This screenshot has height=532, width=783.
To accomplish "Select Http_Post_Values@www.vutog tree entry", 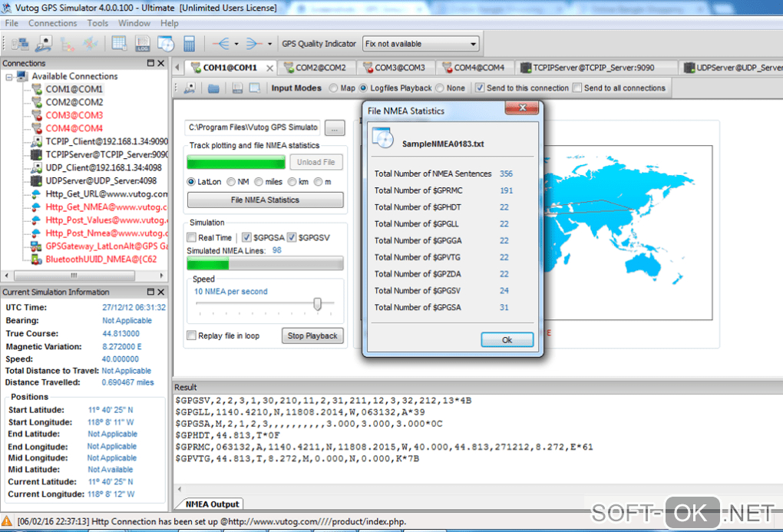I will (107, 220).
